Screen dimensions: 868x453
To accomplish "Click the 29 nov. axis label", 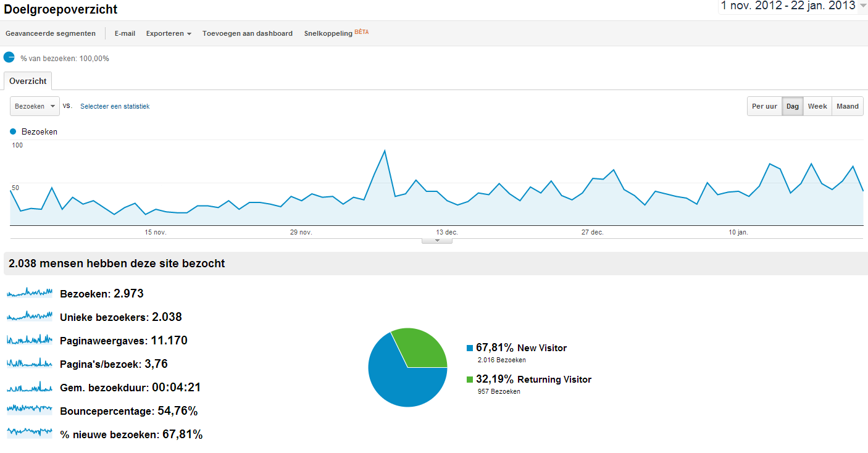I will pos(301,233).
